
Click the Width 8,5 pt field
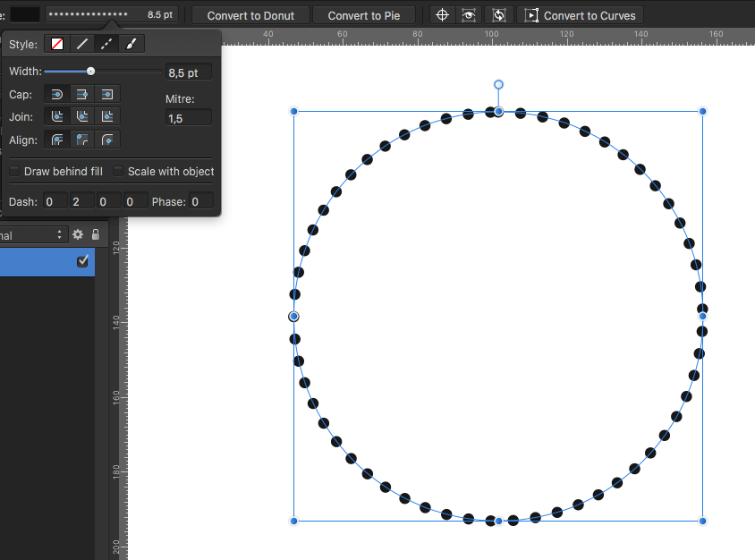click(x=188, y=72)
